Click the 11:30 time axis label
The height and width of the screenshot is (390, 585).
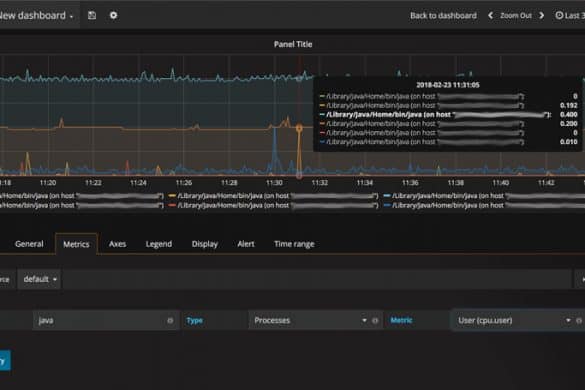[274, 182]
